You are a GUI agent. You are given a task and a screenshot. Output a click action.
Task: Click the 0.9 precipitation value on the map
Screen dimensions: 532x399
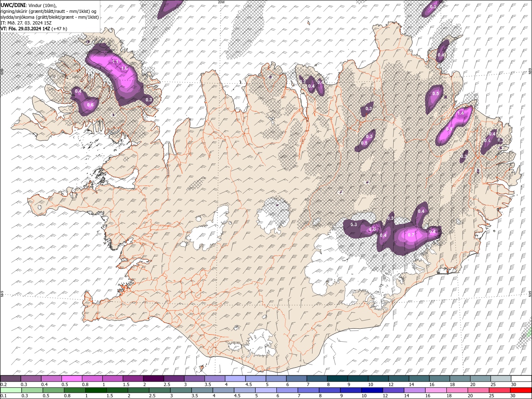click(x=449, y=129)
